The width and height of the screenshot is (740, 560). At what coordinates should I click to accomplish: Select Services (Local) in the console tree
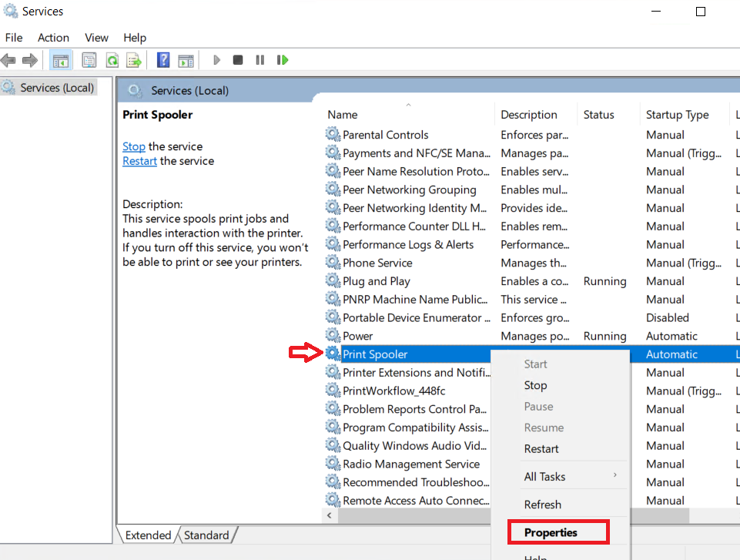tap(49, 88)
